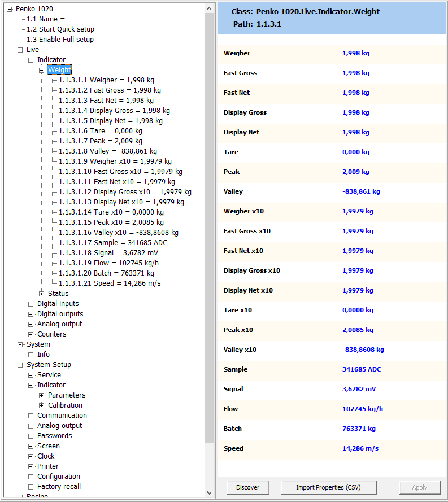Click the Path 1.1.3.1 header text

point(257,24)
